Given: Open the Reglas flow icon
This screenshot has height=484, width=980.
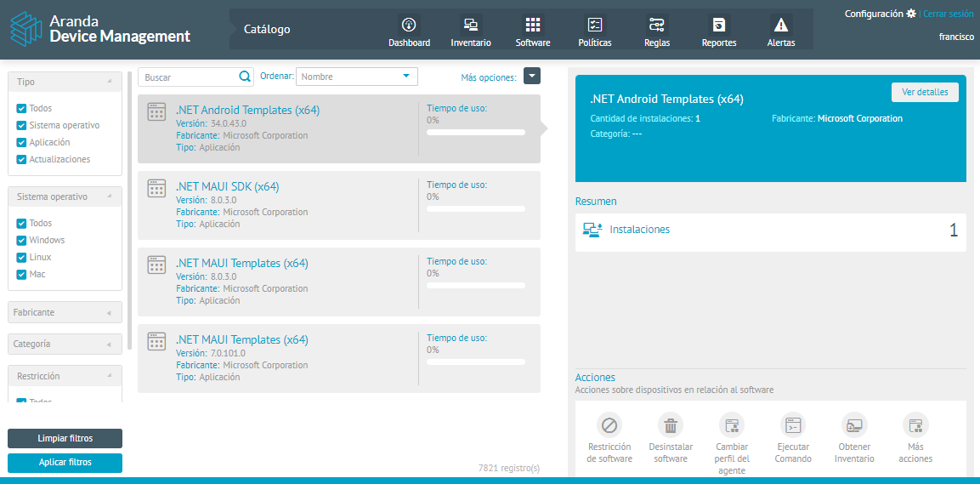Looking at the screenshot, I should click(x=656, y=25).
